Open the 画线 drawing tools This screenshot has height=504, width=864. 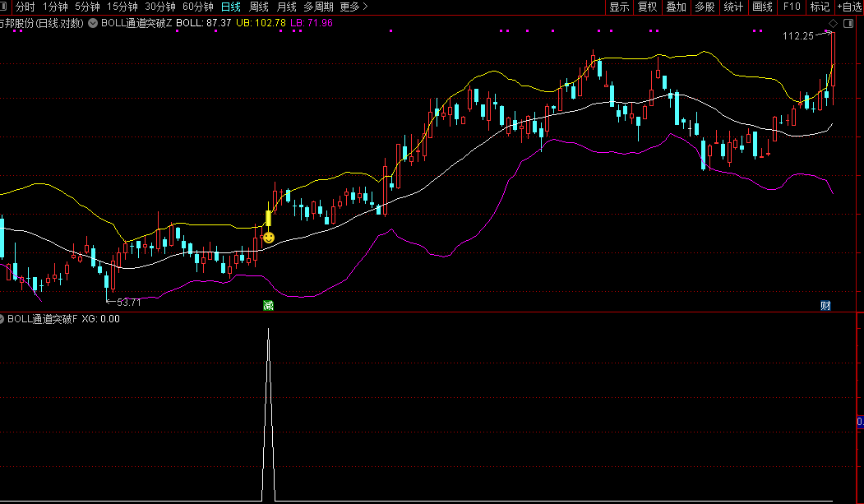(x=762, y=7)
